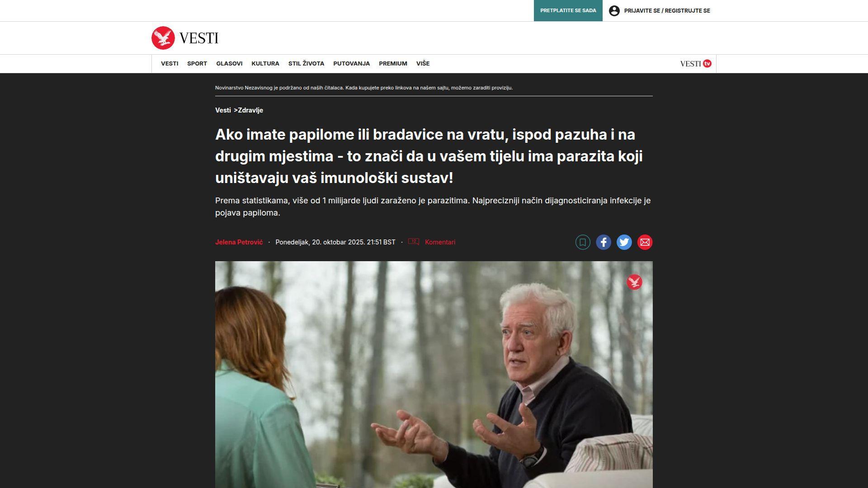Open Vesti TV logo link
This screenshot has height=488, width=868.
(x=696, y=64)
